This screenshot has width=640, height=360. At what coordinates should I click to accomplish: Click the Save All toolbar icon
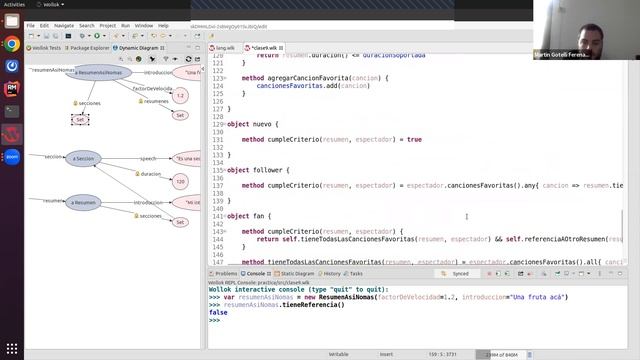55,36
